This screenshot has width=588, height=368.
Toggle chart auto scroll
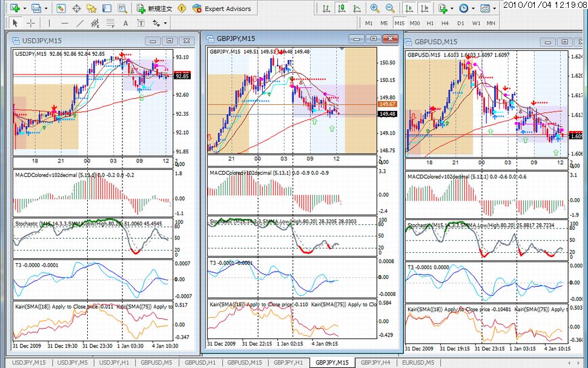coord(409,8)
